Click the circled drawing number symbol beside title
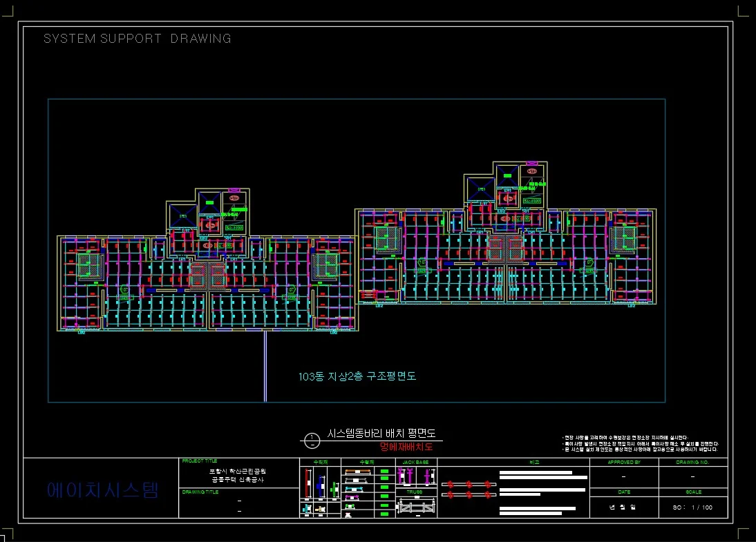 pos(312,440)
